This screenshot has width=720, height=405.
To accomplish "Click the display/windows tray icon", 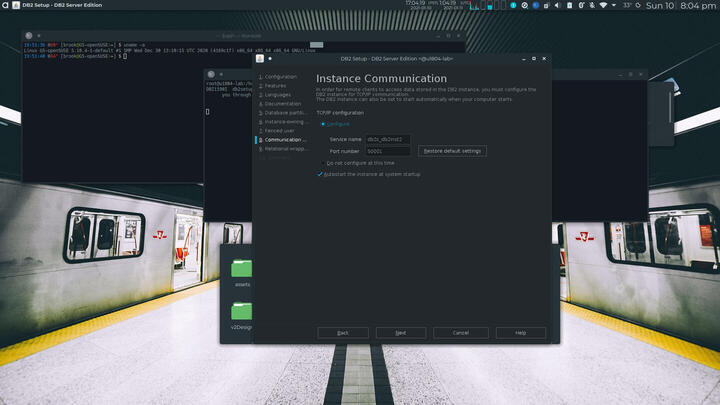I will pos(546,6).
